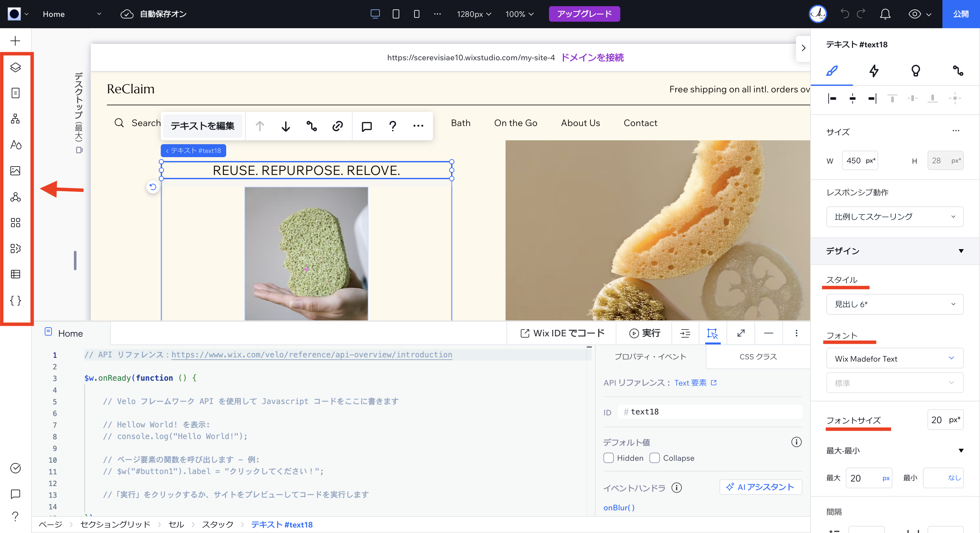Switch to the lightning quick-actions tab in inspector
This screenshot has height=533, width=980.
[874, 71]
